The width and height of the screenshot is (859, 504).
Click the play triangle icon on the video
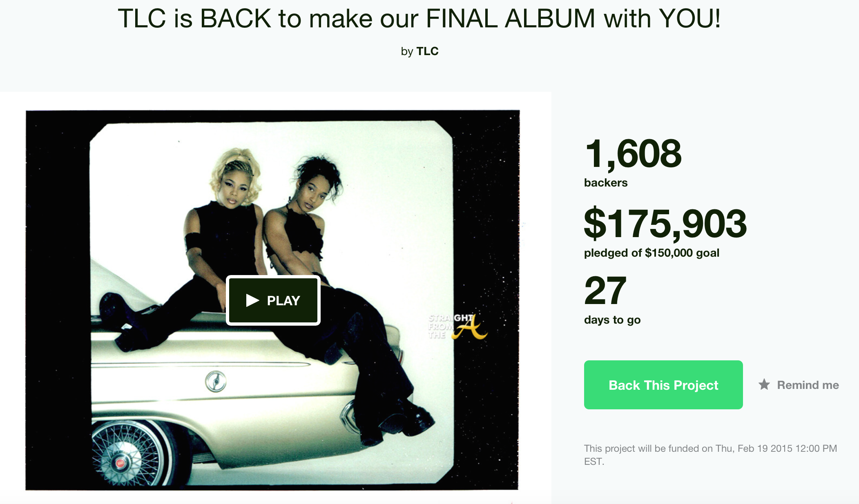tap(252, 300)
